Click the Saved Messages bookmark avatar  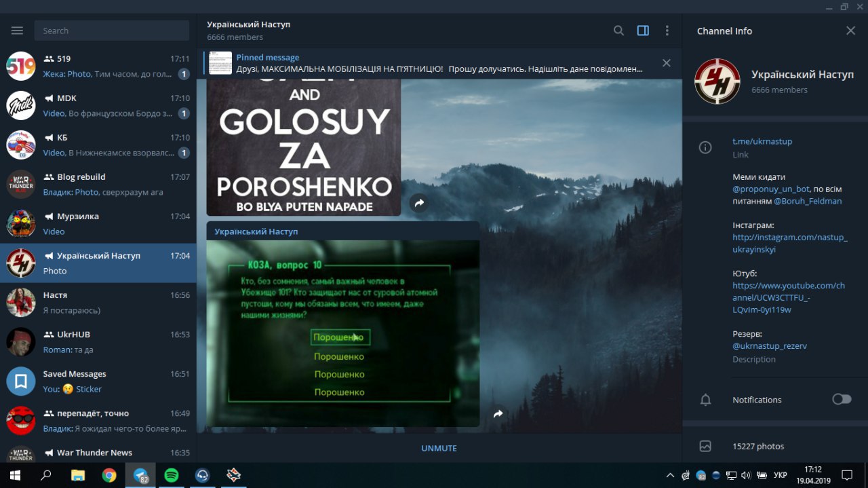point(21,381)
